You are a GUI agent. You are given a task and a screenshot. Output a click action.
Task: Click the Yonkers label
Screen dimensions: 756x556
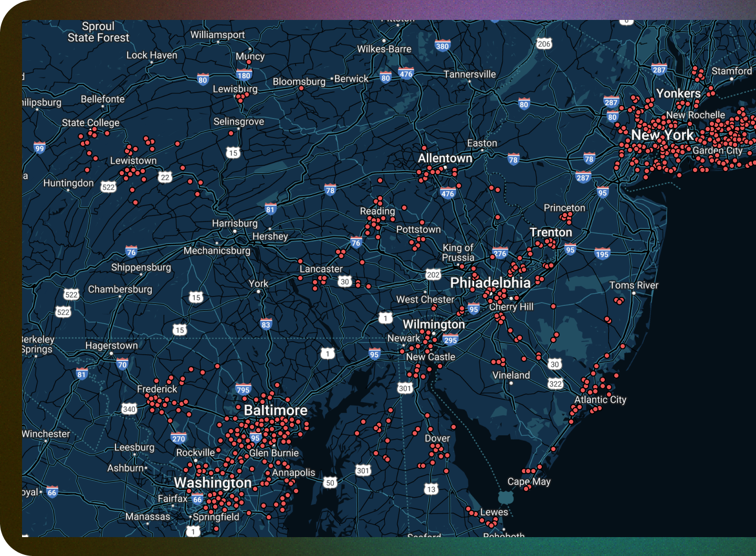pyautogui.click(x=678, y=93)
